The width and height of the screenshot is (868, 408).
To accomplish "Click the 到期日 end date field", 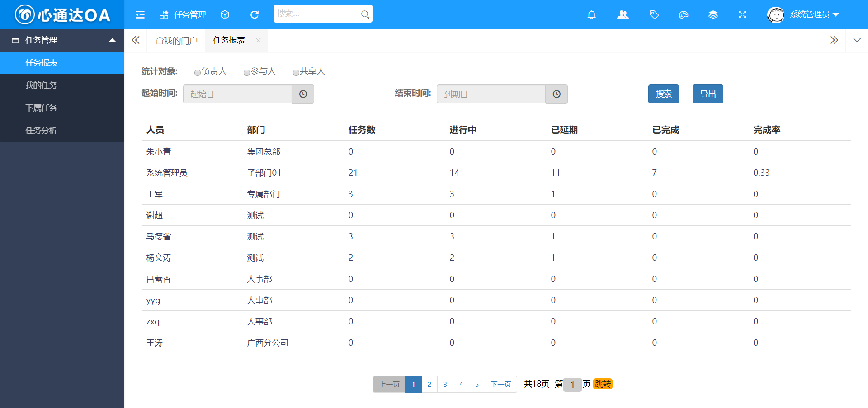I will click(491, 94).
